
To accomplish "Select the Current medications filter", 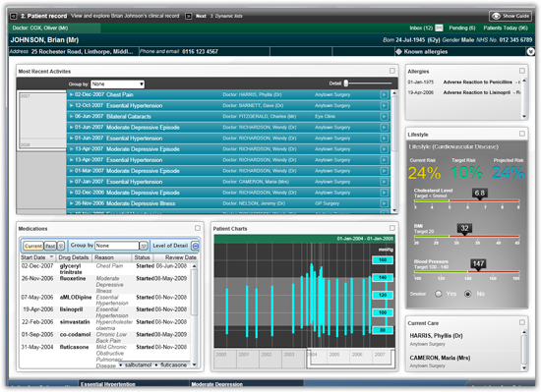I will click(33, 246).
